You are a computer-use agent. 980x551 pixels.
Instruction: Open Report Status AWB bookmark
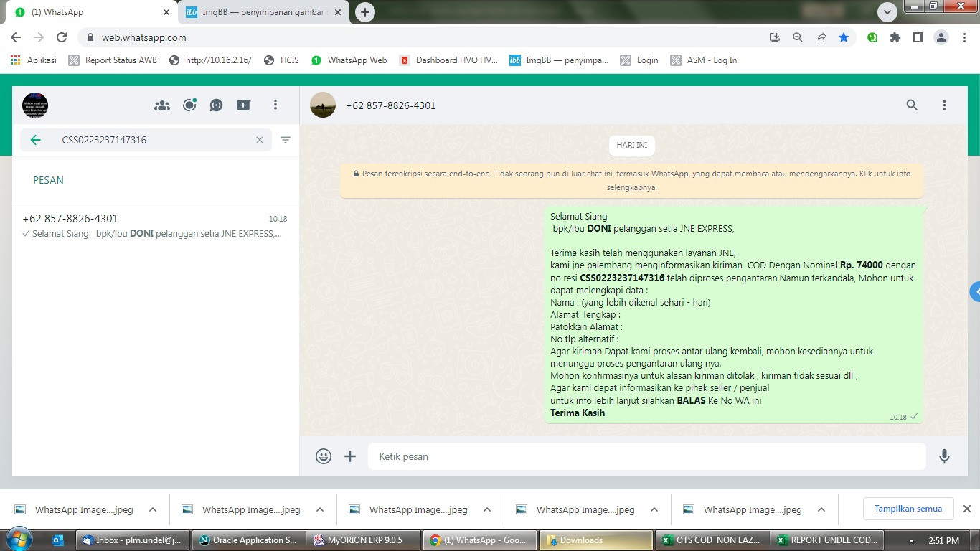(113, 60)
